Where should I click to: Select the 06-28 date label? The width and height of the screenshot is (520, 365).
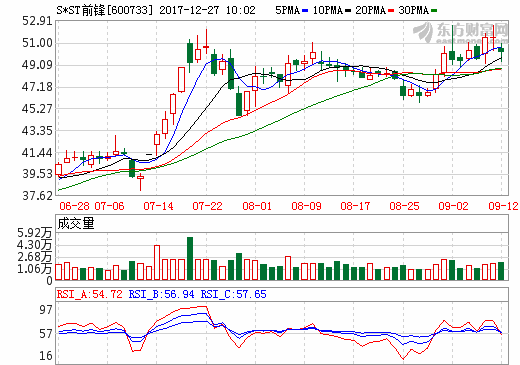click(x=74, y=206)
